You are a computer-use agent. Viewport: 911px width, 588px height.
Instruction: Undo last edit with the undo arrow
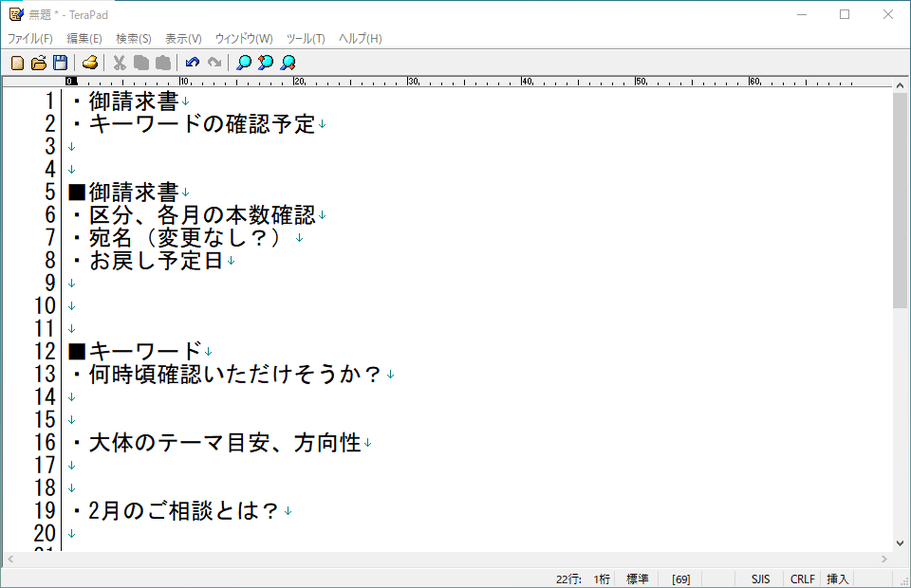coord(193,63)
